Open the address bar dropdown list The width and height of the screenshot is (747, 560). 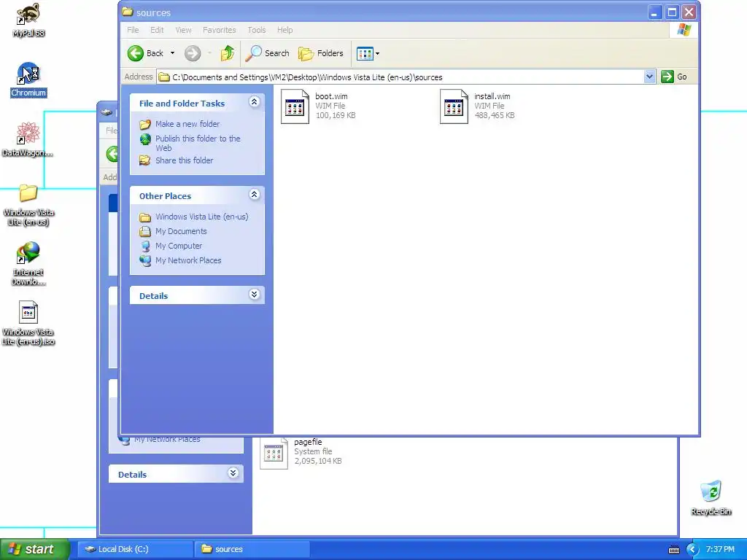pos(649,77)
